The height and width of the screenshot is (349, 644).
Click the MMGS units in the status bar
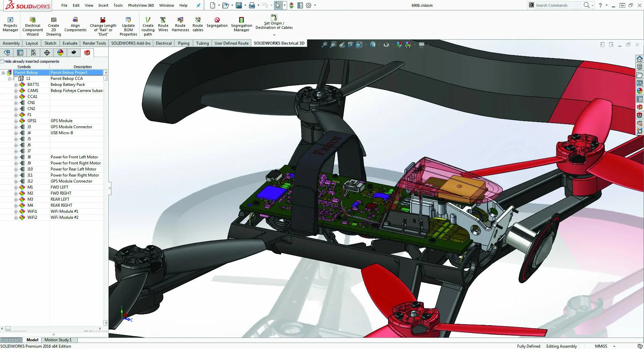601,346
